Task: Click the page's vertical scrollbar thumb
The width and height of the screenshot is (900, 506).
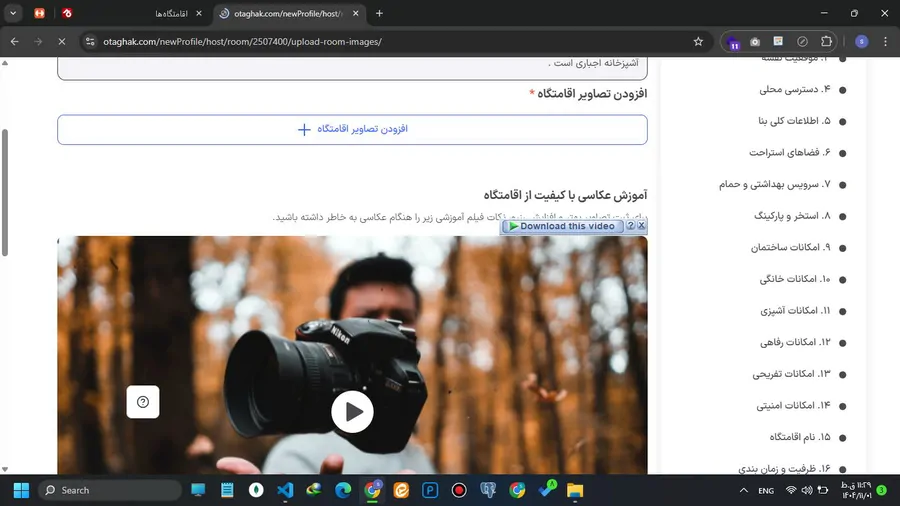Action: click(x=5, y=192)
